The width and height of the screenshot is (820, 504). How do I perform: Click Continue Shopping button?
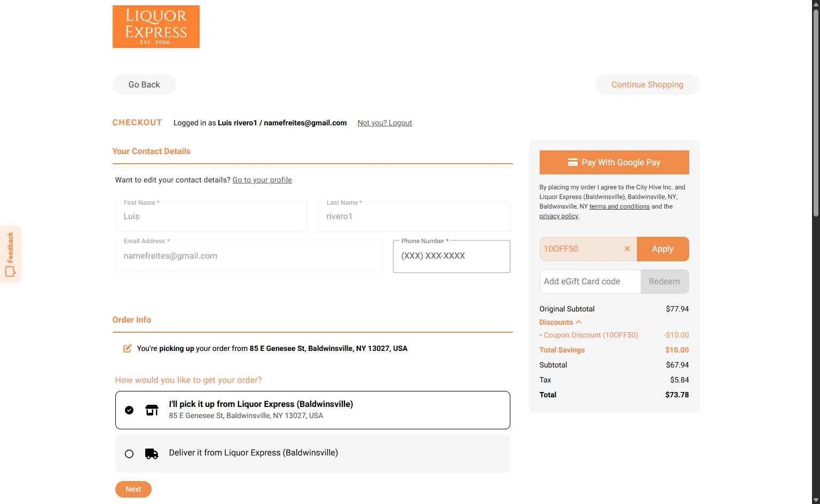[x=647, y=85]
